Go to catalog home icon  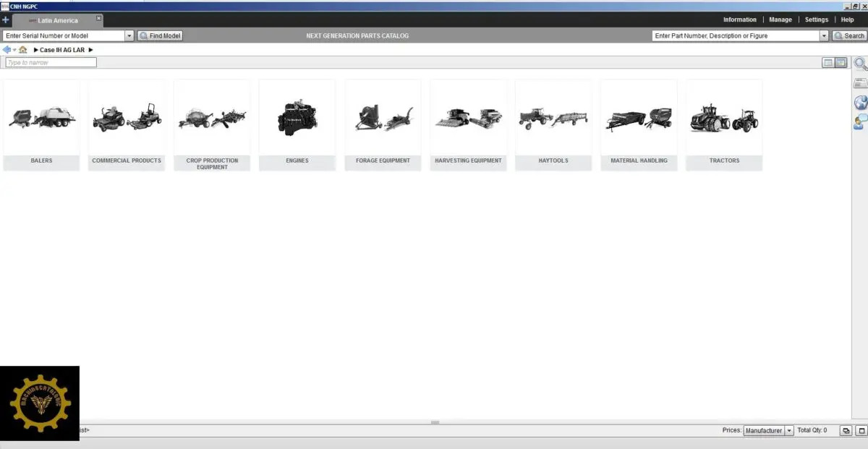click(23, 50)
